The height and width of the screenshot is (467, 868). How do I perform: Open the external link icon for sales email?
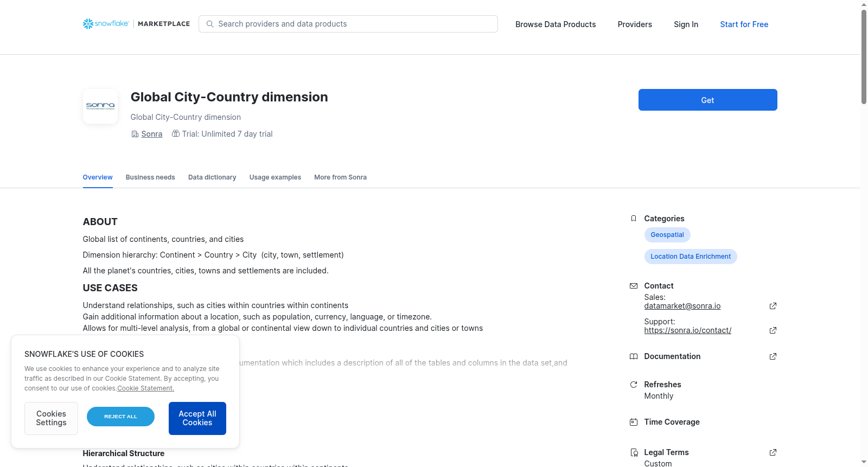coord(773,306)
